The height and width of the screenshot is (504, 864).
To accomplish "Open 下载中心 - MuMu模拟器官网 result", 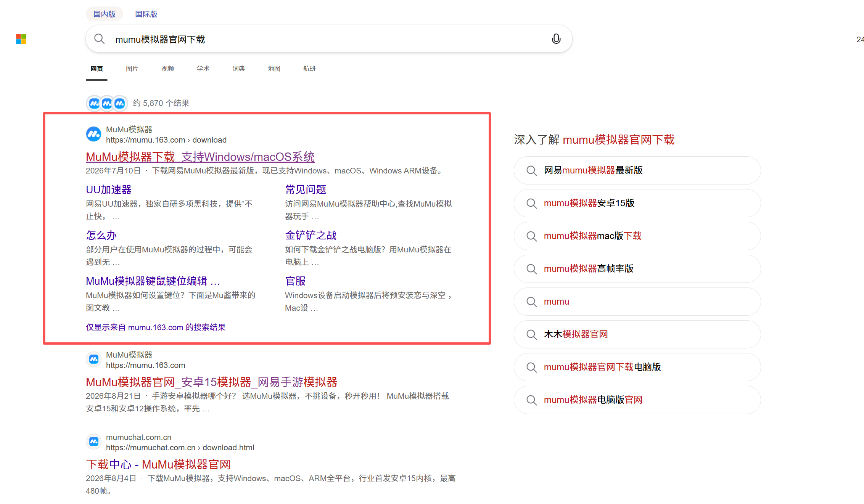I will click(x=158, y=464).
